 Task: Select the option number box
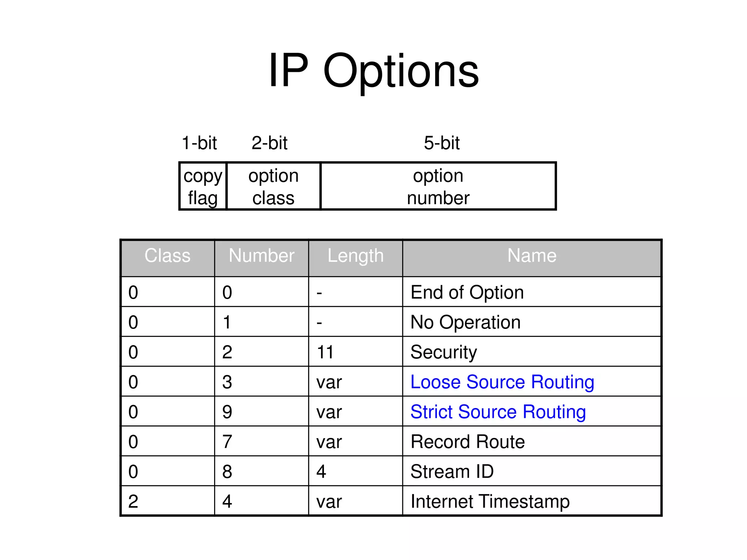point(438,187)
